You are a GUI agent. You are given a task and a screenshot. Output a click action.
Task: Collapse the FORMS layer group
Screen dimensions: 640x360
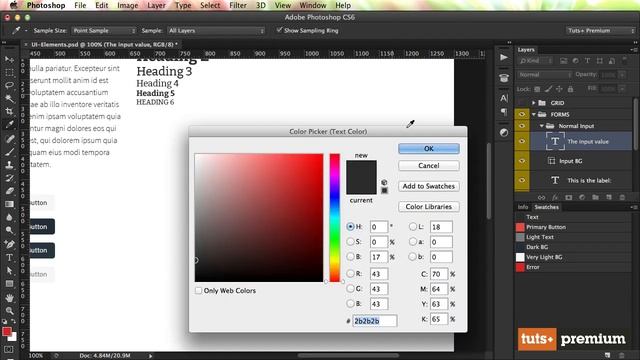click(x=533, y=114)
